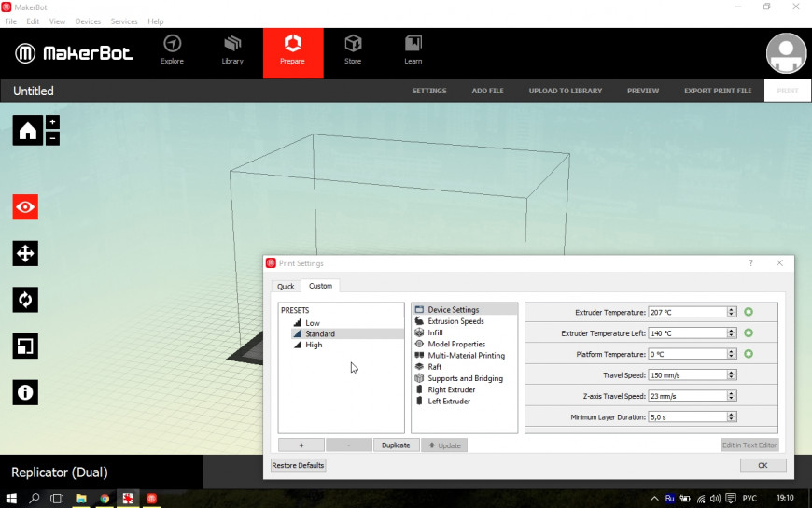Adjust Minimum Layer Duration spinner arrows
Viewport: 812px width, 508px height.
[x=731, y=416]
